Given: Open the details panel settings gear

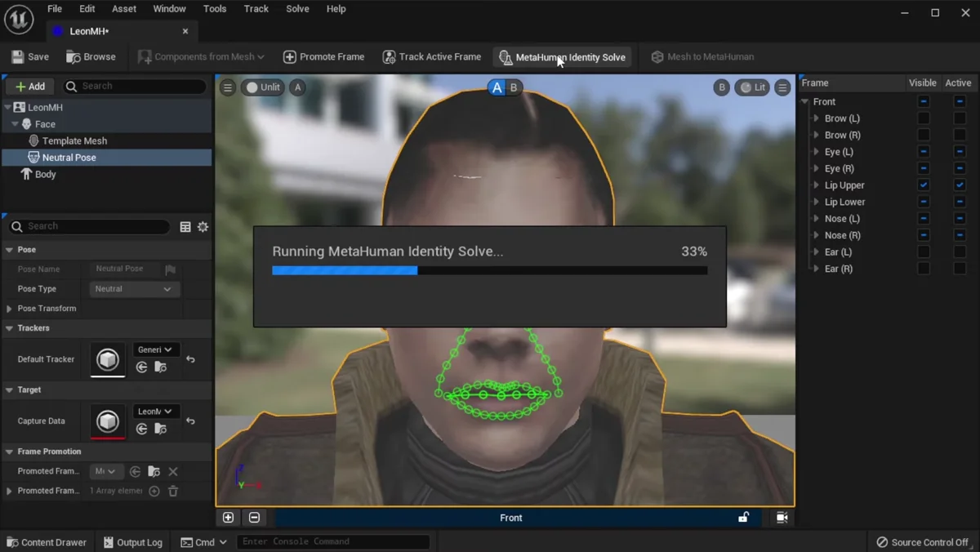Looking at the screenshot, I should [x=203, y=227].
